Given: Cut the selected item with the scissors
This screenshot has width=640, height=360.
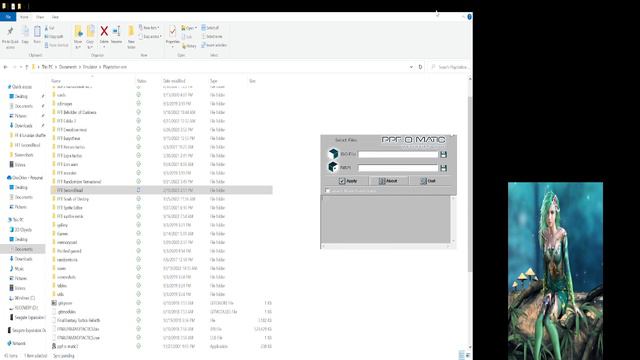Looking at the screenshot, I should (49, 28).
